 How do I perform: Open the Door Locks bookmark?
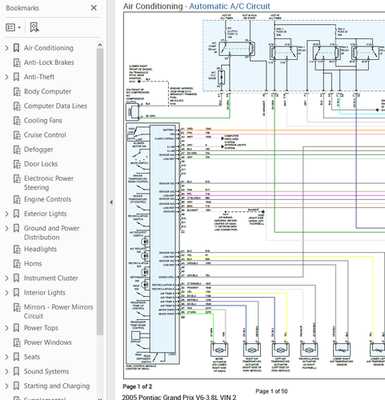41,164
